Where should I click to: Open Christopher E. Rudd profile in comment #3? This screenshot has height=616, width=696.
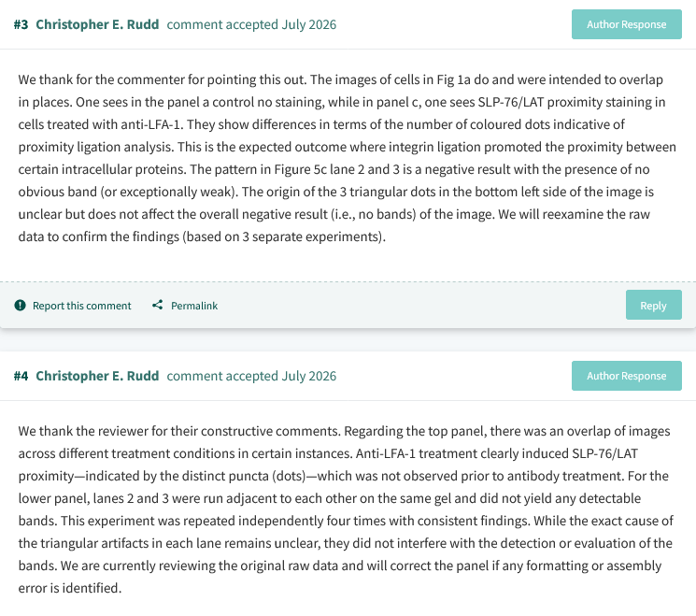97,24
